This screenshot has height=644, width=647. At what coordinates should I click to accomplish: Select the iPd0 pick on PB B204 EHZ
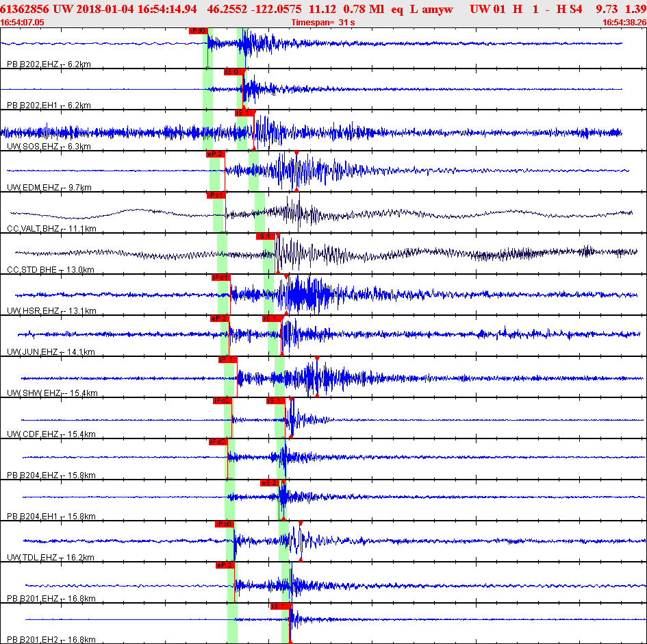coord(218,442)
